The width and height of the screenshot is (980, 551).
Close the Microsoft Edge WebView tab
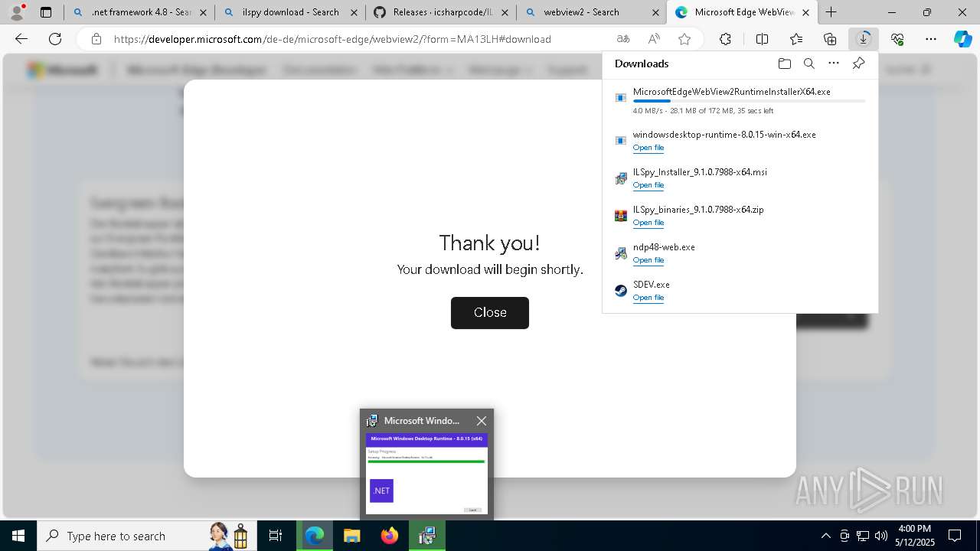[x=805, y=12]
